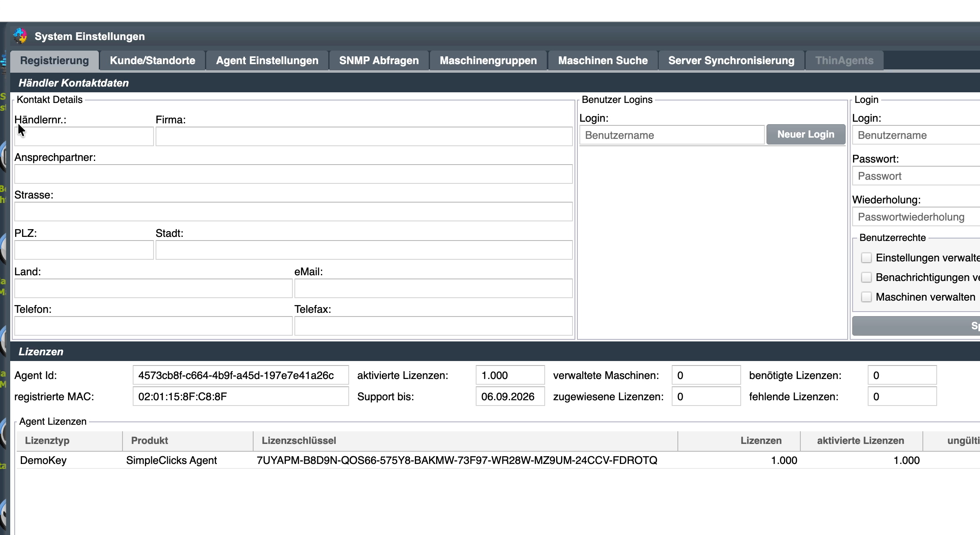Click the Strasse input field
The image size is (980, 535).
pyautogui.click(x=294, y=212)
